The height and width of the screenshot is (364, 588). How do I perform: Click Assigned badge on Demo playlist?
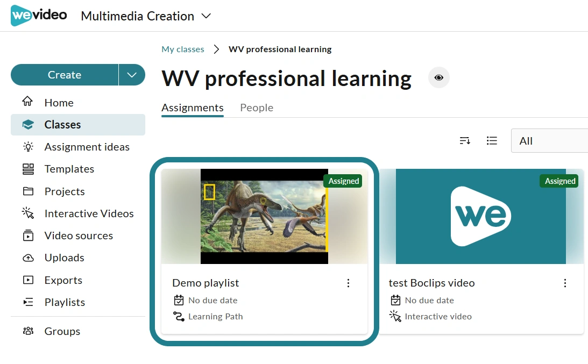click(x=344, y=181)
